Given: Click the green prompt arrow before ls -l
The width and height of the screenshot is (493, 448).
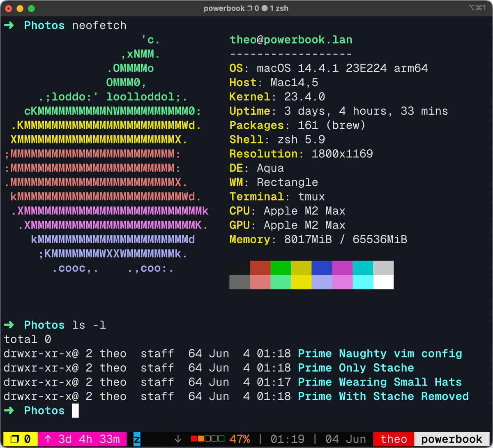Looking at the screenshot, I should click(x=9, y=325).
